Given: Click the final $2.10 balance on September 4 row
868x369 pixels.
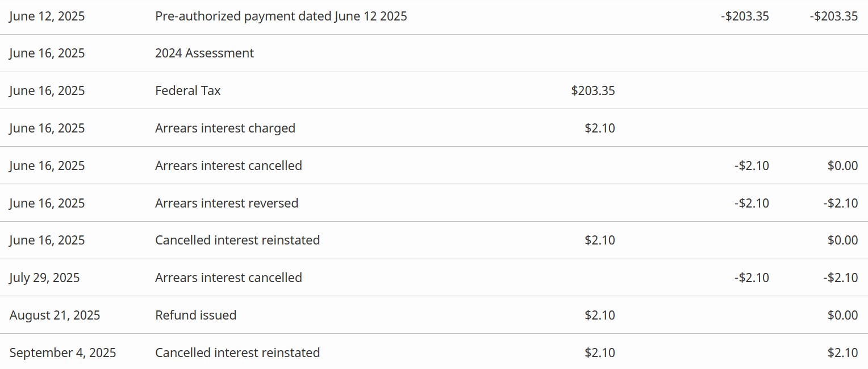Looking at the screenshot, I should point(842,353).
